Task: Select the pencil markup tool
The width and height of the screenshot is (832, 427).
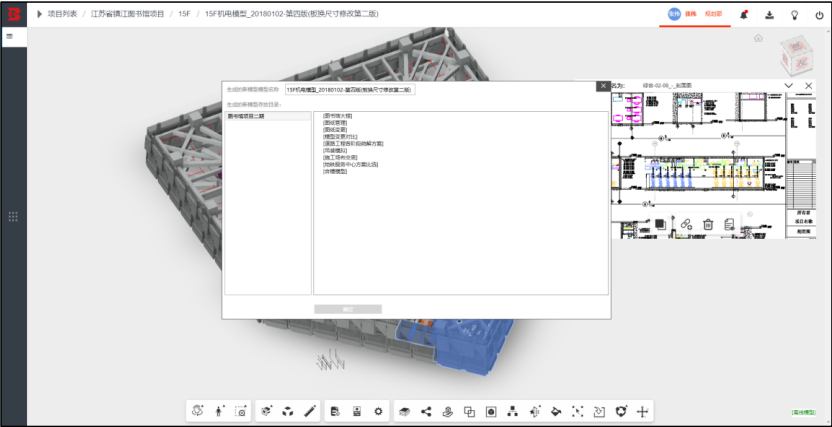Action: pyautogui.click(x=310, y=411)
